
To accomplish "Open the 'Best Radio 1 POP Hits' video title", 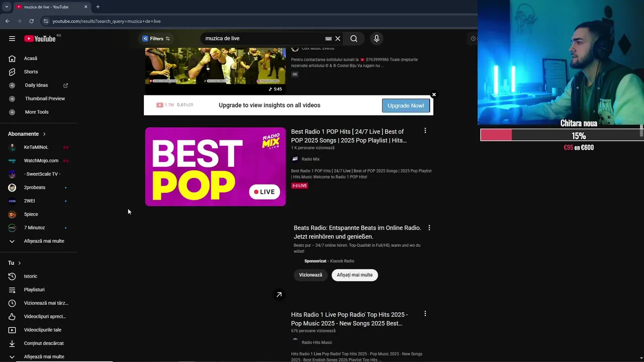I will tap(349, 136).
